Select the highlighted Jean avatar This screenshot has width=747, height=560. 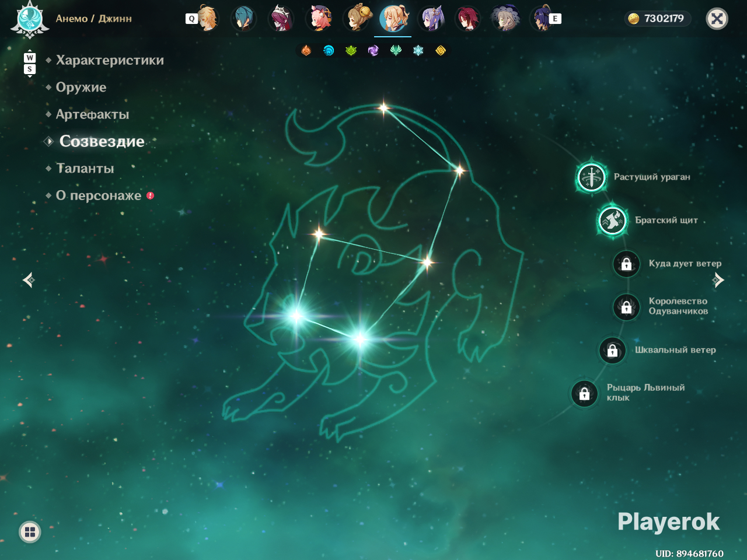click(393, 19)
